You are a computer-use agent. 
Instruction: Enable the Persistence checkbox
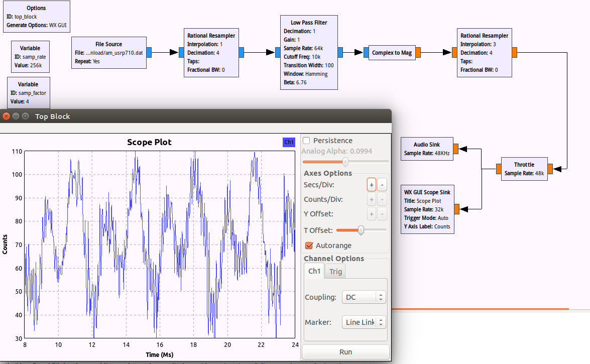click(x=307, y=141)
